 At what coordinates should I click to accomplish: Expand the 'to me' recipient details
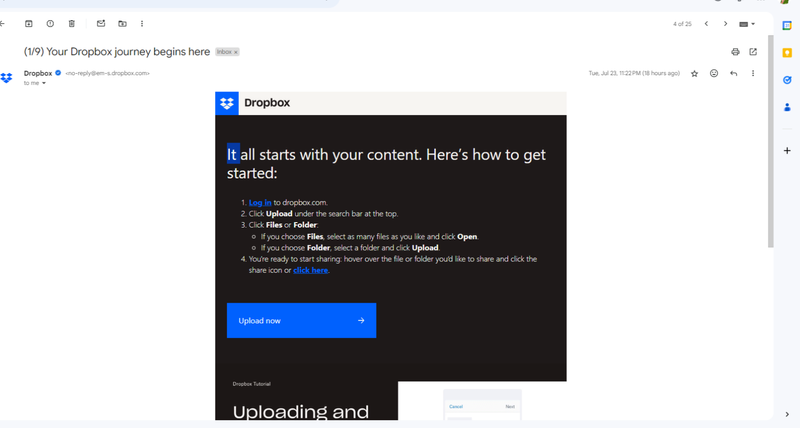tap(43, 83)
